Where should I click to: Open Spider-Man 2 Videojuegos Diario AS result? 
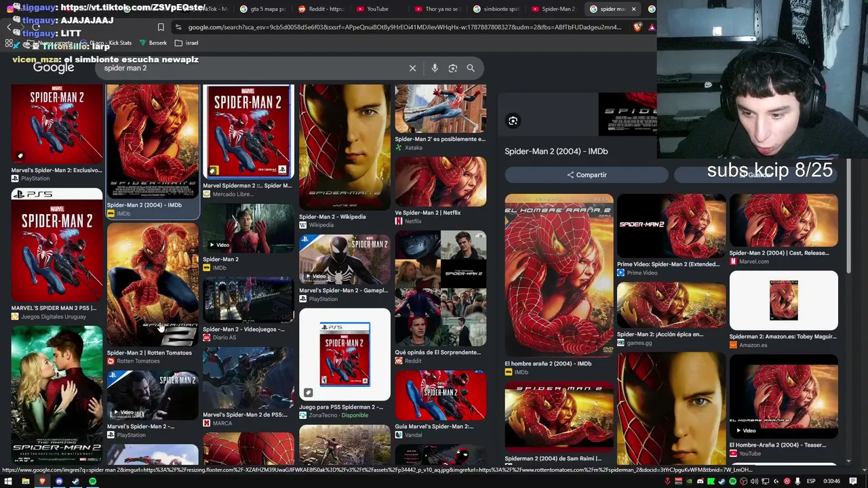coord(248,300)
